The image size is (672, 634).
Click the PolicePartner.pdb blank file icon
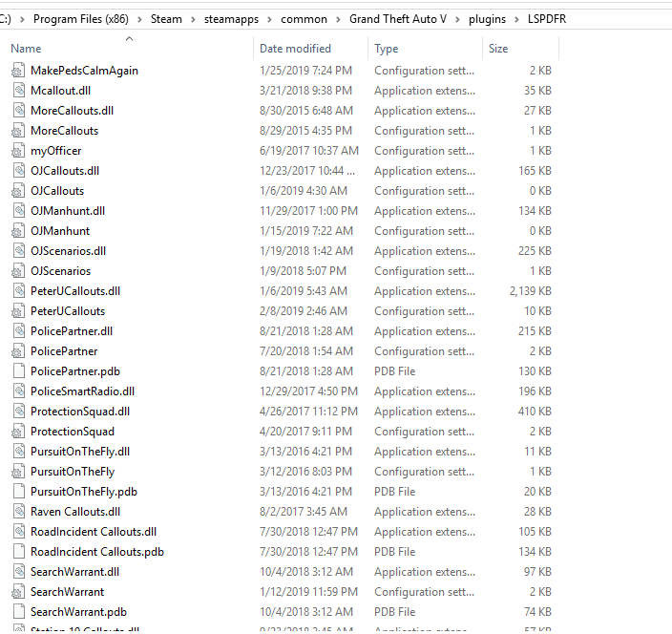[18, 370]
